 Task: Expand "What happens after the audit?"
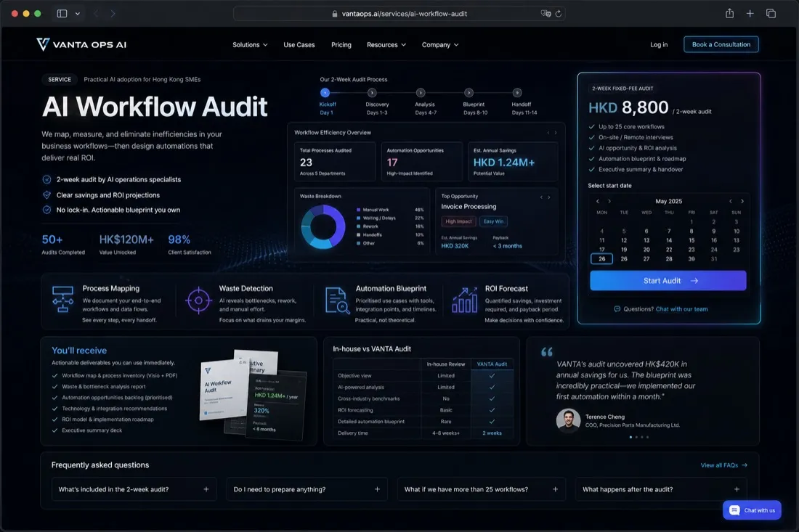pos(661,489)
